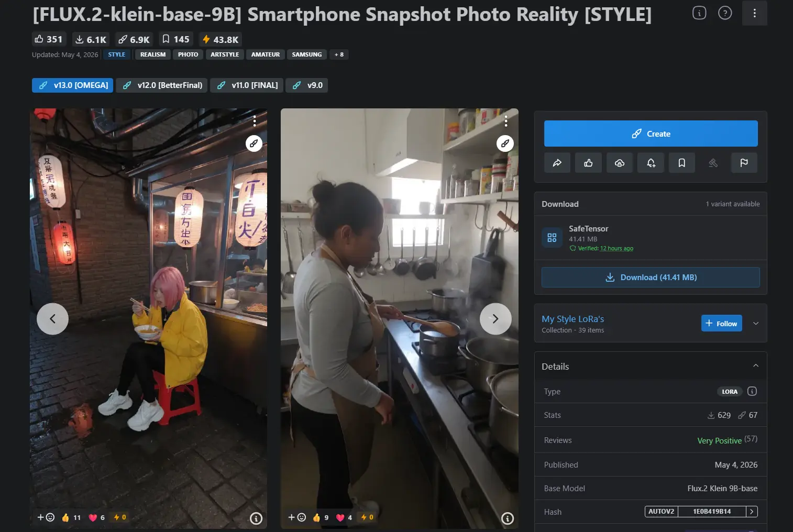Thumbs-up reaction showing 11 on first image
This screenshot has width=793, height=532.
coord(71,517)
